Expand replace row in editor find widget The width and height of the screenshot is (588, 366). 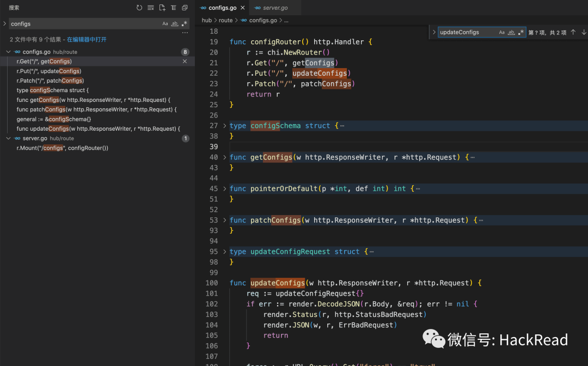(x=434, y=32)
